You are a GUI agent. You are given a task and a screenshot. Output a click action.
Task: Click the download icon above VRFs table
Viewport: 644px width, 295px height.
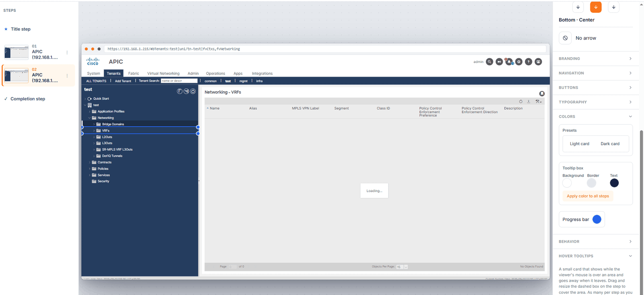pos(528,102)
